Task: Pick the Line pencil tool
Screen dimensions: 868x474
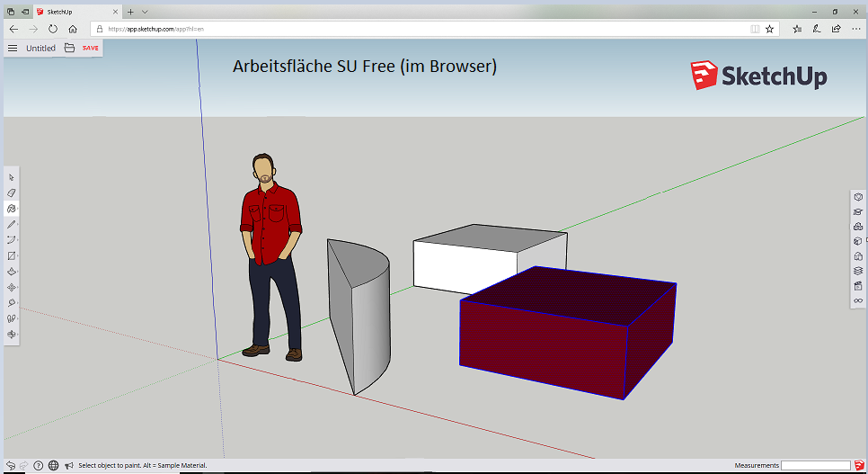Action: click(12, 224)
